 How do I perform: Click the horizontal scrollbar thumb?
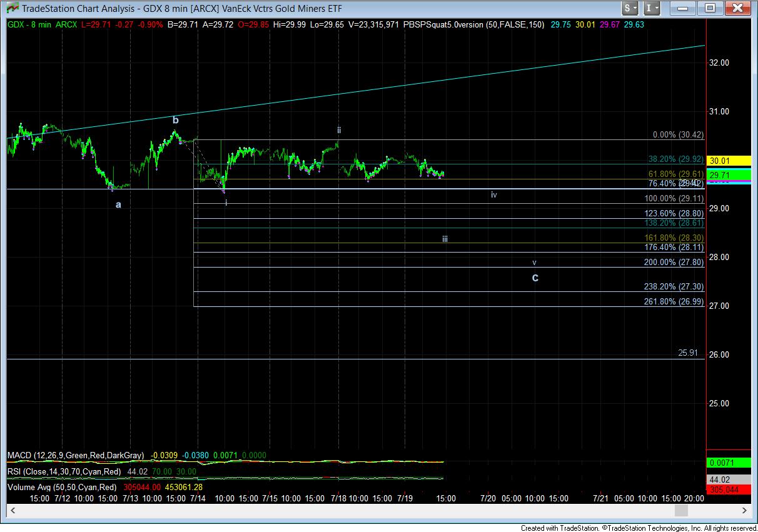682,511
